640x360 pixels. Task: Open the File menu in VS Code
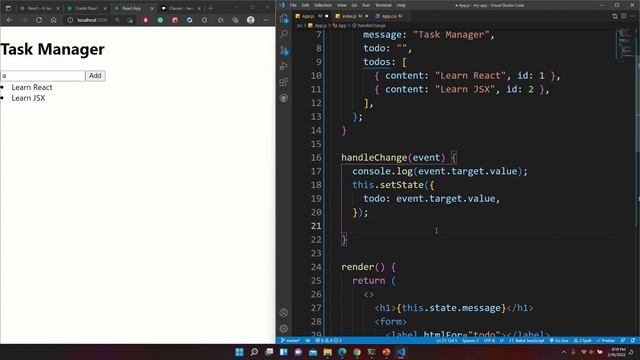coord(293,5)
